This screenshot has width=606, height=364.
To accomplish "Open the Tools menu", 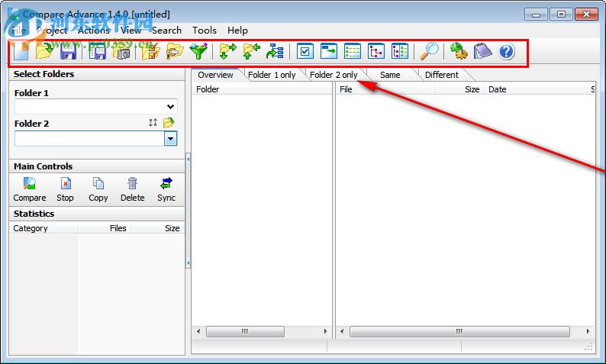I will click(x=205, y=30).
